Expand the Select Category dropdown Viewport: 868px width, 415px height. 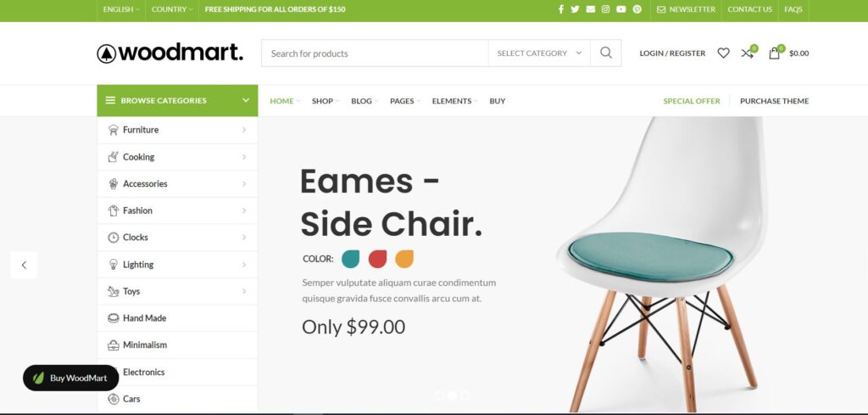coord(539,53)
